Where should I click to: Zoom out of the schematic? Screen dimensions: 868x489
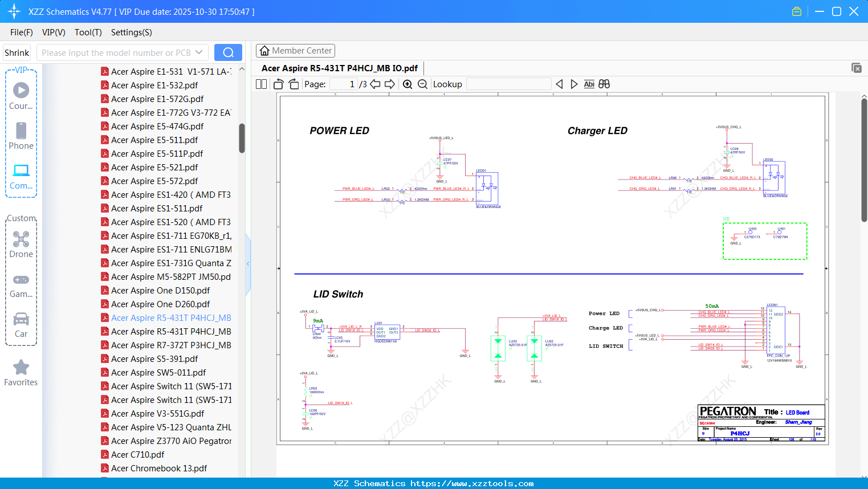[x=422, y=84]
